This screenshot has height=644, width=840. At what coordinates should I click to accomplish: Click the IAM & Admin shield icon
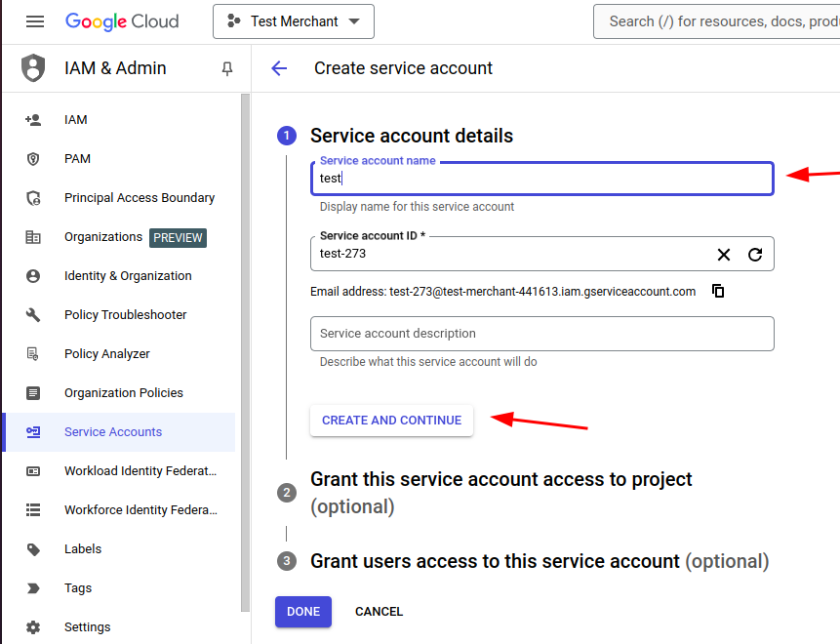click(x=33, y=68)
